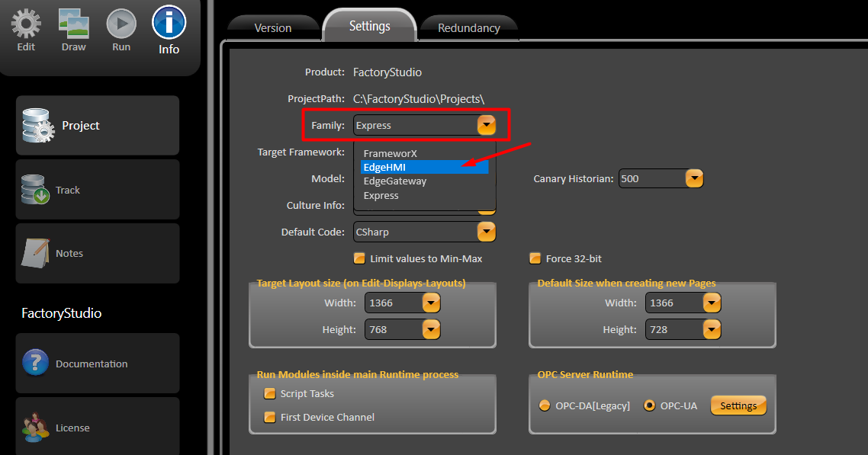Viewport: 868px width, 455px height.
Task: Click the Track database icon
Action: click(35, 190)
